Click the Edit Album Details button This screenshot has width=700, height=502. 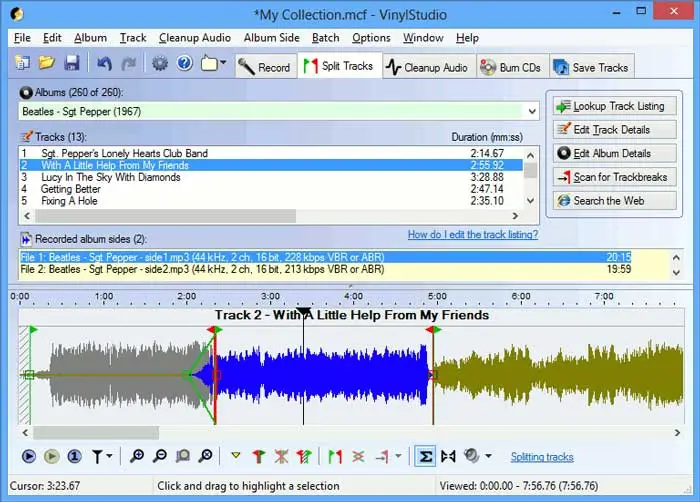click(x=614, y=154)
